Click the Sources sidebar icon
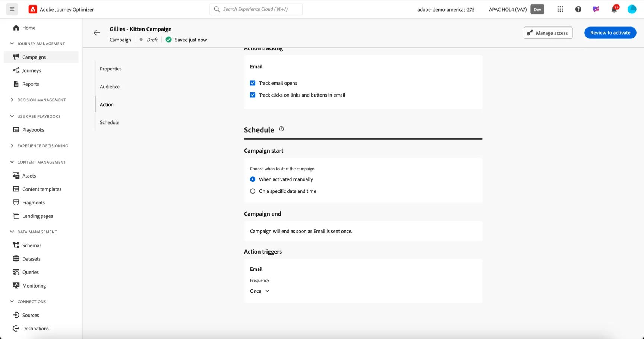Image resolution: width=644 pixels, height=339 pixels. point(16,315)
